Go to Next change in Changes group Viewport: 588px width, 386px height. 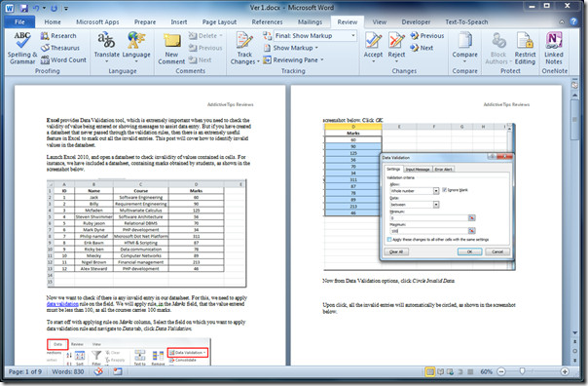(422, 48)
